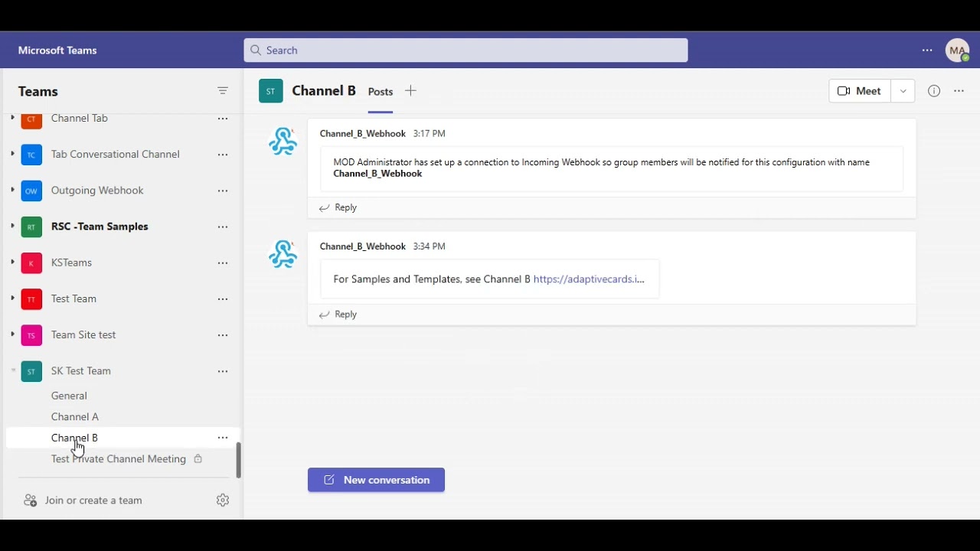Click webhook avatar on 3:34 PM message
The image size is (980, 551).
[283, 254]
